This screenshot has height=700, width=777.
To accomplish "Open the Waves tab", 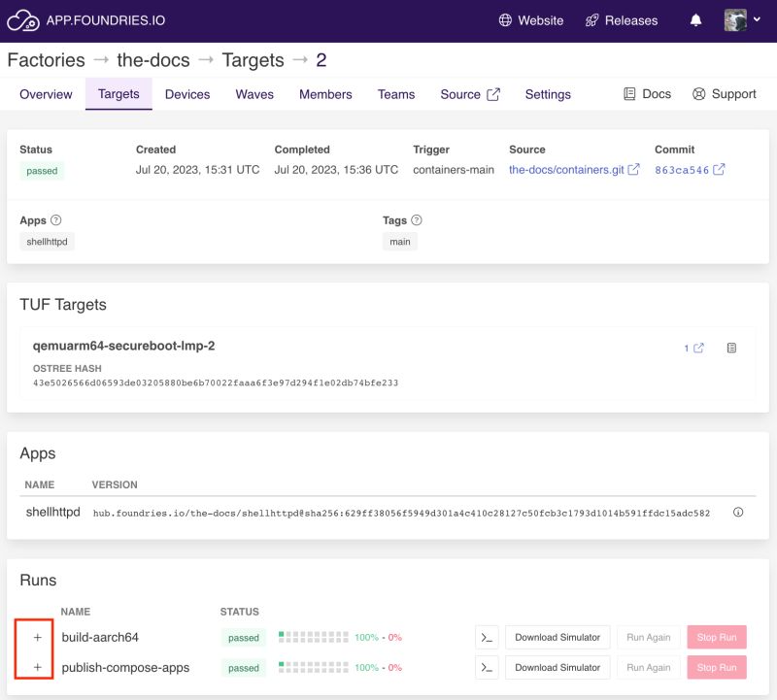I will click(x=254, y=94).
